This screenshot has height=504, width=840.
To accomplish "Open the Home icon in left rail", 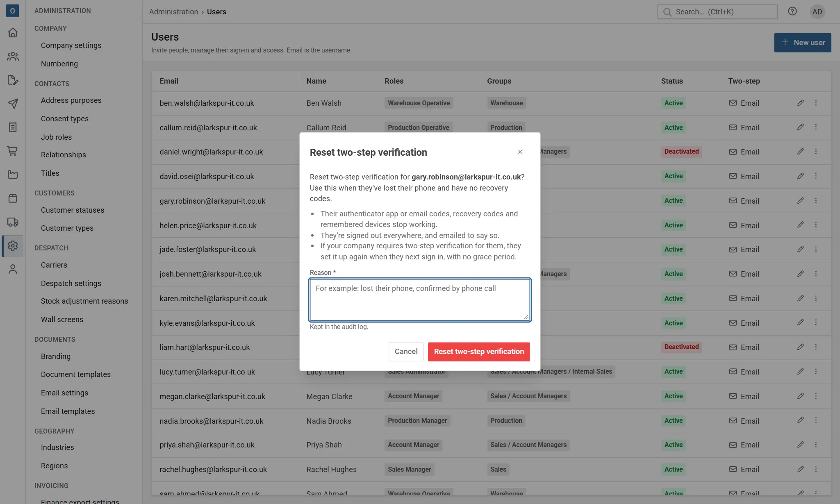I will pyautogui.click(x=13, y=32).
